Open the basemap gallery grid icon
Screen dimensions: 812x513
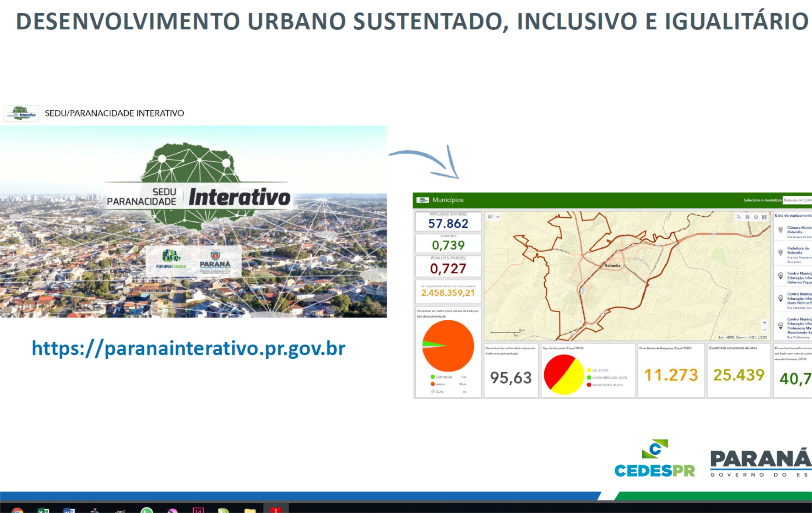coord(764,217)
